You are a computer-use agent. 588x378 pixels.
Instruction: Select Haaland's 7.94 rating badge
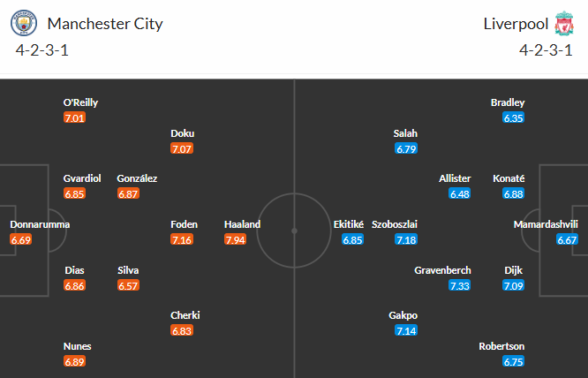(235, 239)
